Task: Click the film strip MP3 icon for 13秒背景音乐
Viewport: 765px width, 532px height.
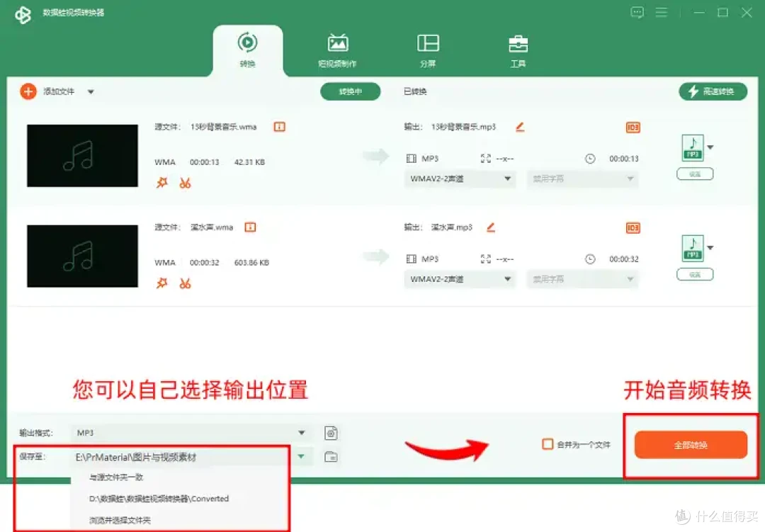Action: pos(412,159)
